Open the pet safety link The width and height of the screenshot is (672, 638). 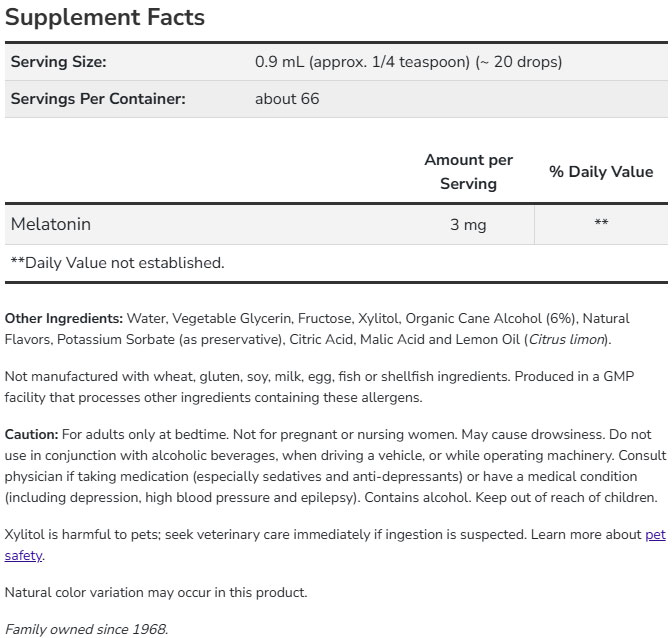654,535
